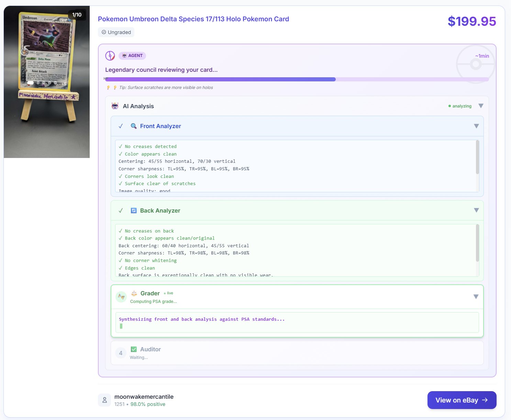Open the Umbreon card photo thumbnail

point(46,81)
